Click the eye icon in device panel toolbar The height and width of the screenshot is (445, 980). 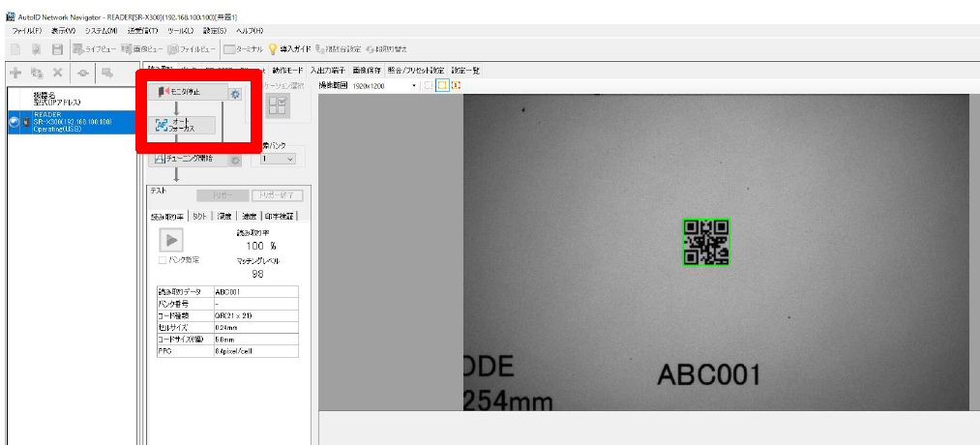coord(82,73)
